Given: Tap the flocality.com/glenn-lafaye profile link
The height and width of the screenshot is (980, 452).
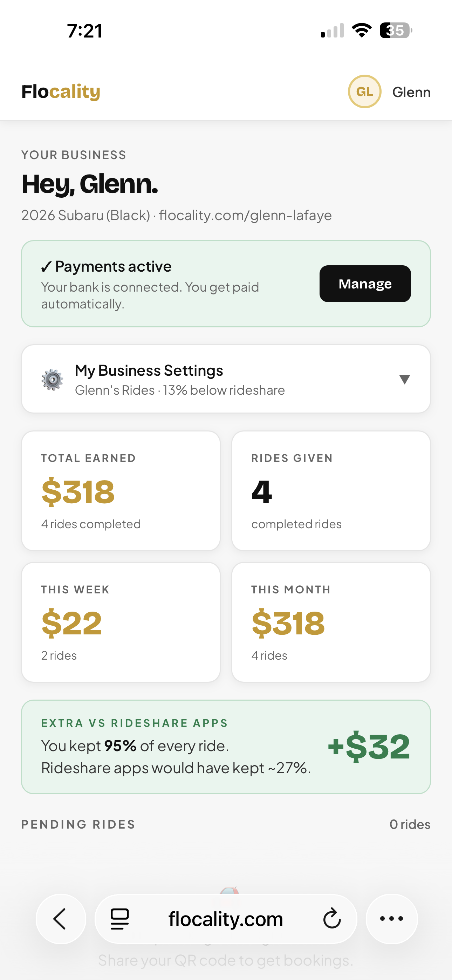Looking at the screenshot, I should coord(245,215).
